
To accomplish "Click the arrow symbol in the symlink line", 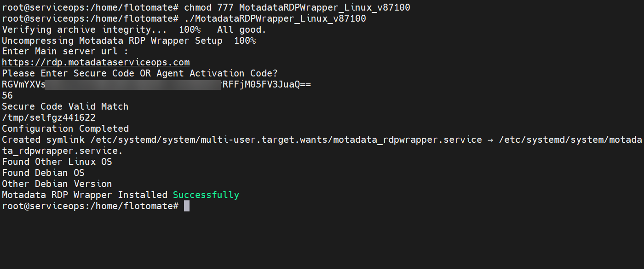I will coord(490,140).
